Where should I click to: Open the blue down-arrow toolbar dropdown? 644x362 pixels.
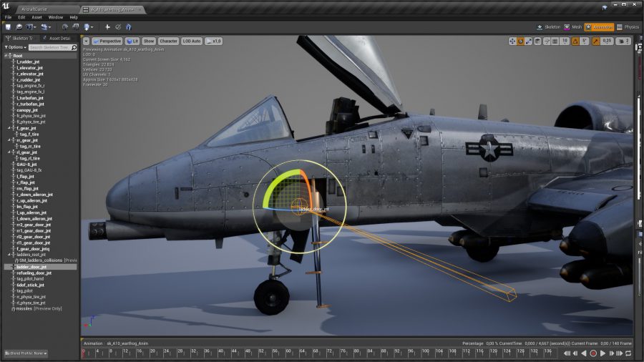coord(88,27)
